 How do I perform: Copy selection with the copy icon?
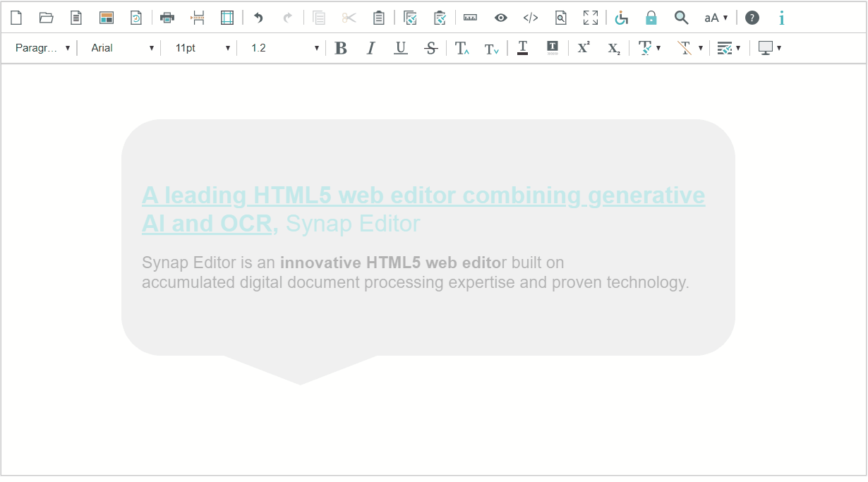[x=319, y=18]
